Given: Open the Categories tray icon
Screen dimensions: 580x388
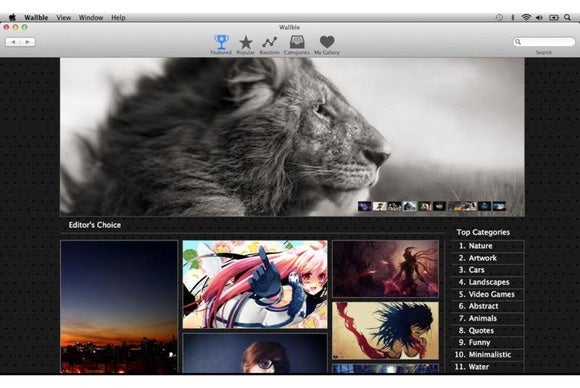Looking at the screenshot, I should (x=297, y=42).
